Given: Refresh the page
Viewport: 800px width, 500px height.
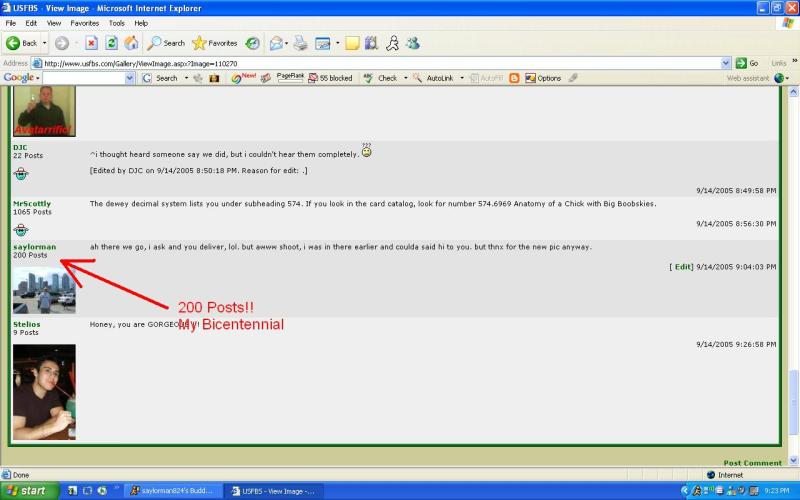Looking at the screenshot, I should [x=111, y=43].
